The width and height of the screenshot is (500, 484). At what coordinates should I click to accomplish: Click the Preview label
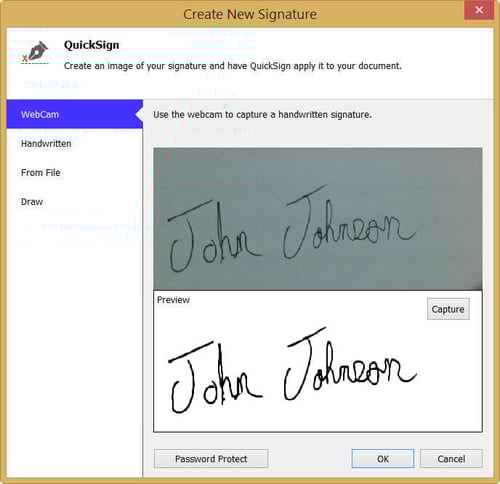[173, 300]
